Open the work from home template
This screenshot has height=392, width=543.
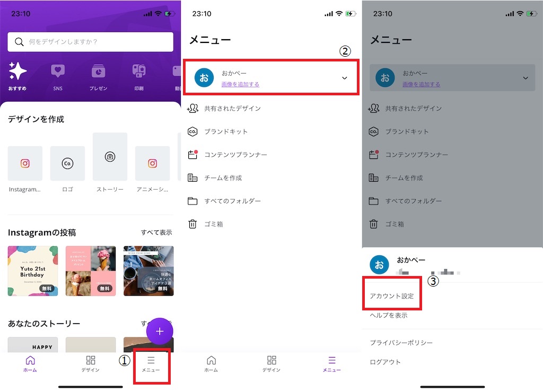tap(148, 271)
